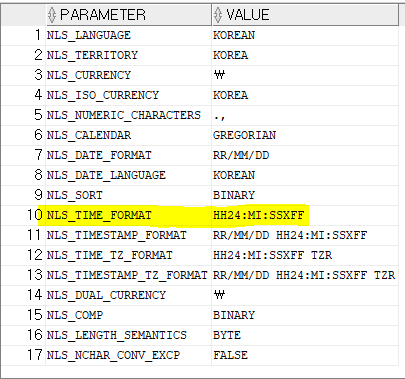Select the NLS_NCHAR_CONV_EXCP parameter cell
This screenshot has width=405, height=379.
[x=129, y=355]
